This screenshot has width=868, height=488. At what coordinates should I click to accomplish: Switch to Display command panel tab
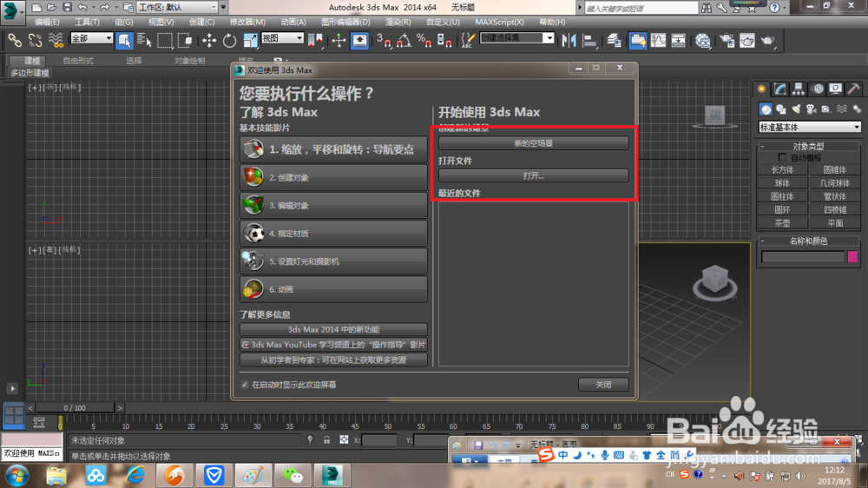pyautogui.click(x=835, y=89)
